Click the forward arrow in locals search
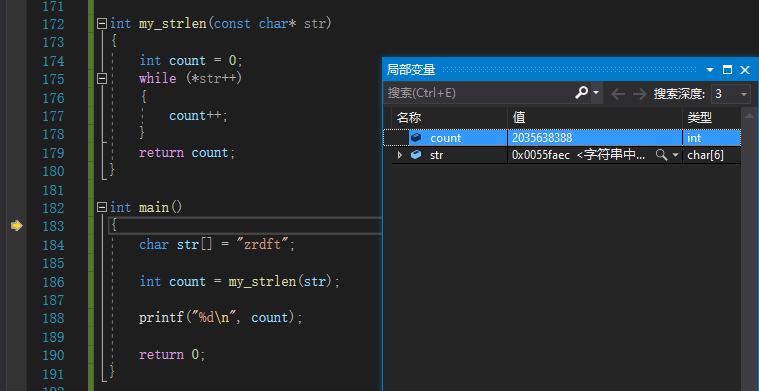The height and width of the screenshot is (391, 759). [x=639, y=94]
